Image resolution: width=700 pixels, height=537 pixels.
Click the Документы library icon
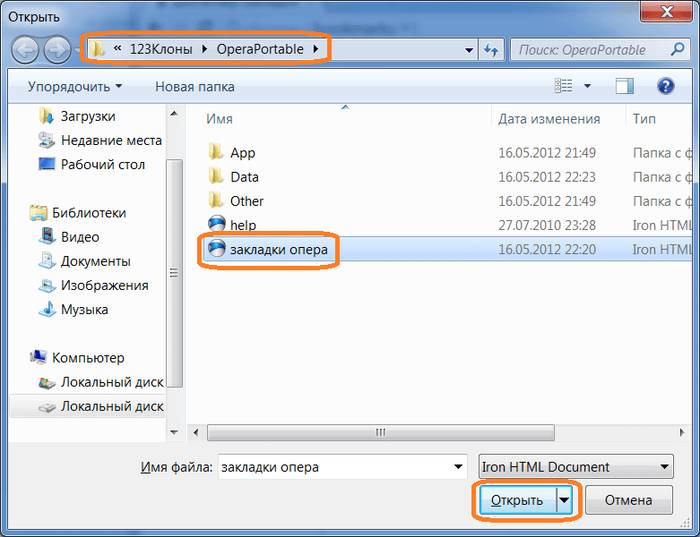(47, 261)
